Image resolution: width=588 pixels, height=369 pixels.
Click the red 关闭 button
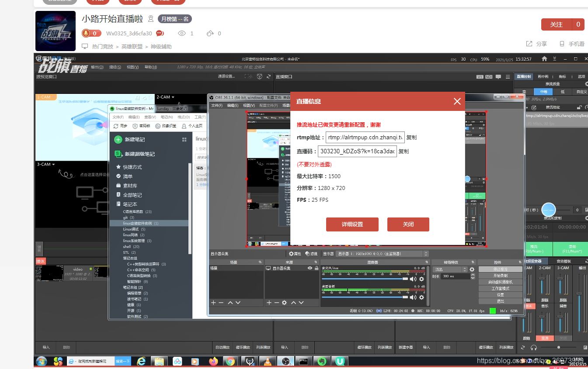pos(408,224)
